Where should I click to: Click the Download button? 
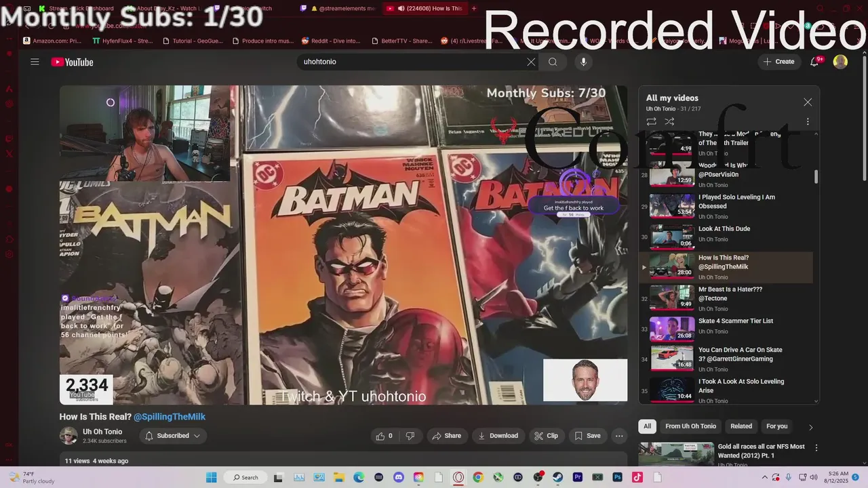[498, 436]
